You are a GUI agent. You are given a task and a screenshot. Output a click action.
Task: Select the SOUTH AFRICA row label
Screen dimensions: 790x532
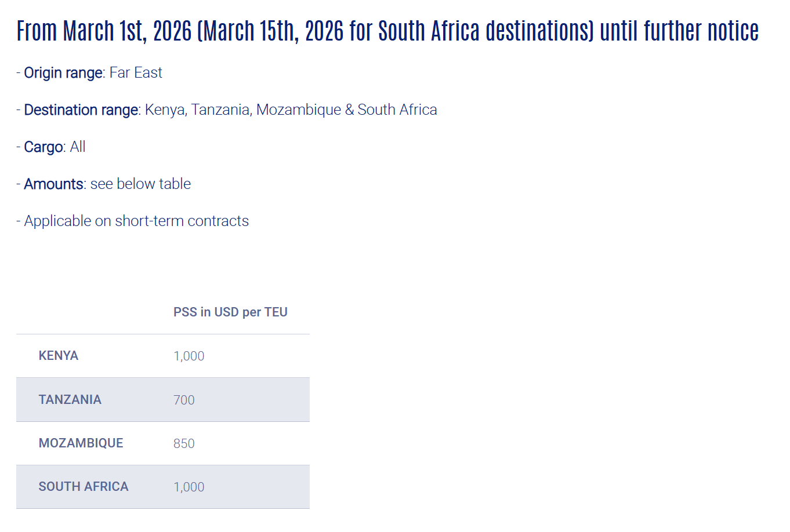pos(84,487)
